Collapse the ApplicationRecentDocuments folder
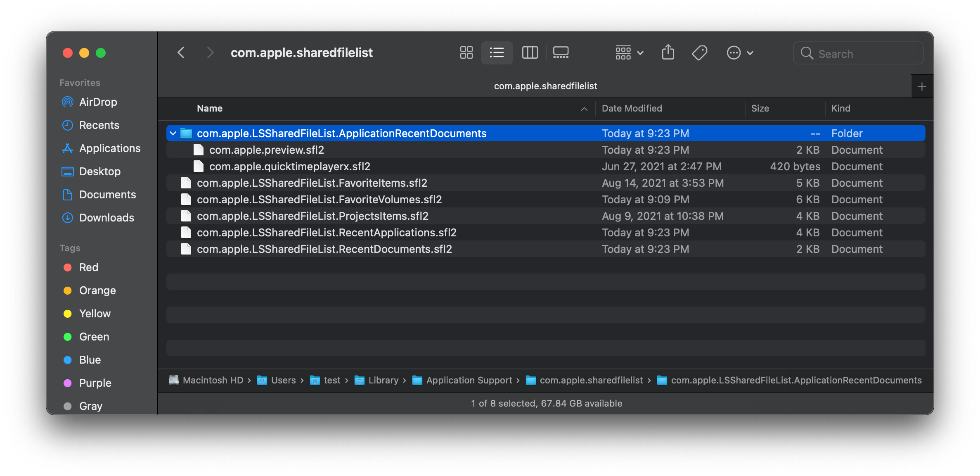The width and height of the screenshot is (980, 476). point(173,133)
